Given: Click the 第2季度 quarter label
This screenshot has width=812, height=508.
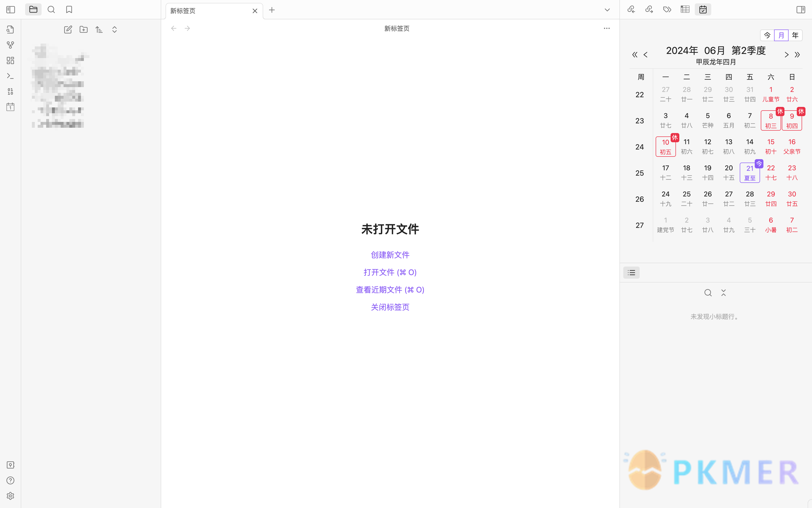Looking at the screenshot, I should (749, 51).
